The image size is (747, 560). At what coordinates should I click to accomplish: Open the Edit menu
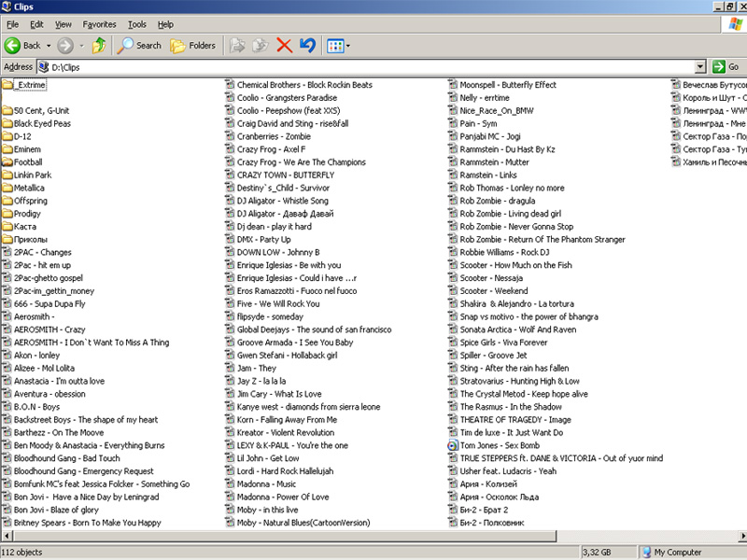point(36,24)
